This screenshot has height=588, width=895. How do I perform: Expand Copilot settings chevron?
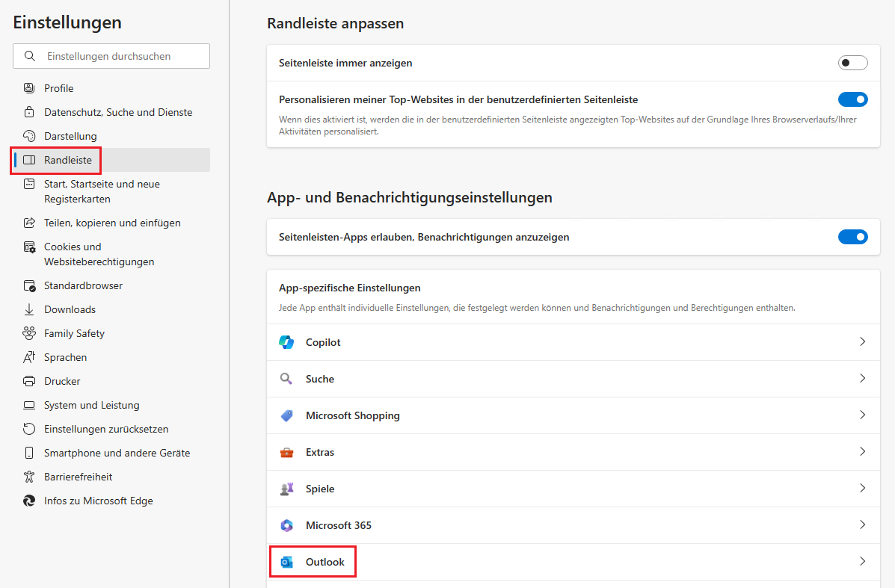coord(862,341)
